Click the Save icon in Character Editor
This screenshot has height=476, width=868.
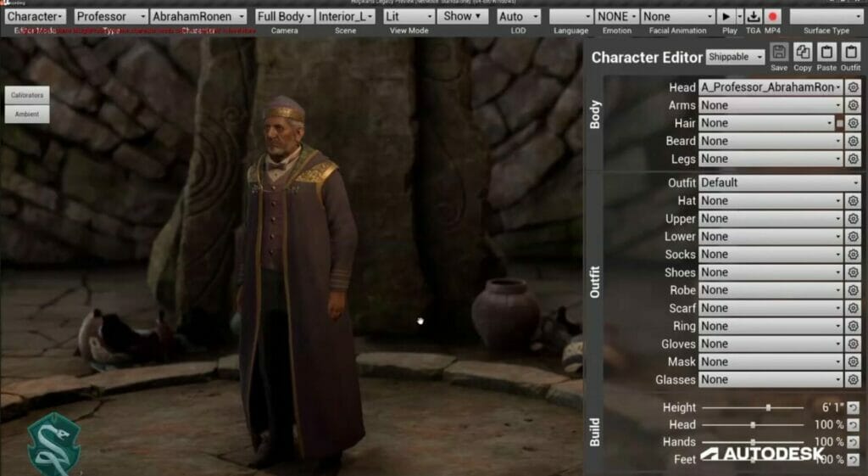779,53
